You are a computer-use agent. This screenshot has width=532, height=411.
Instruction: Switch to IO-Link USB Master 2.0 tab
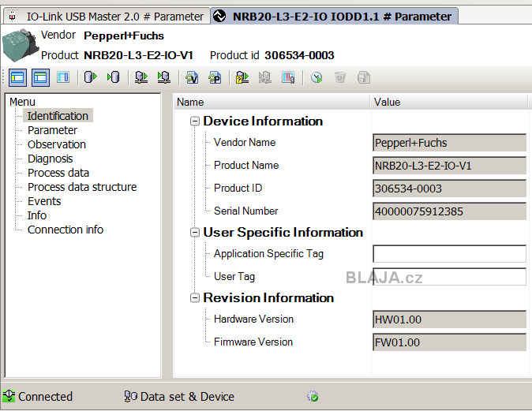click(x=107, y=17)
